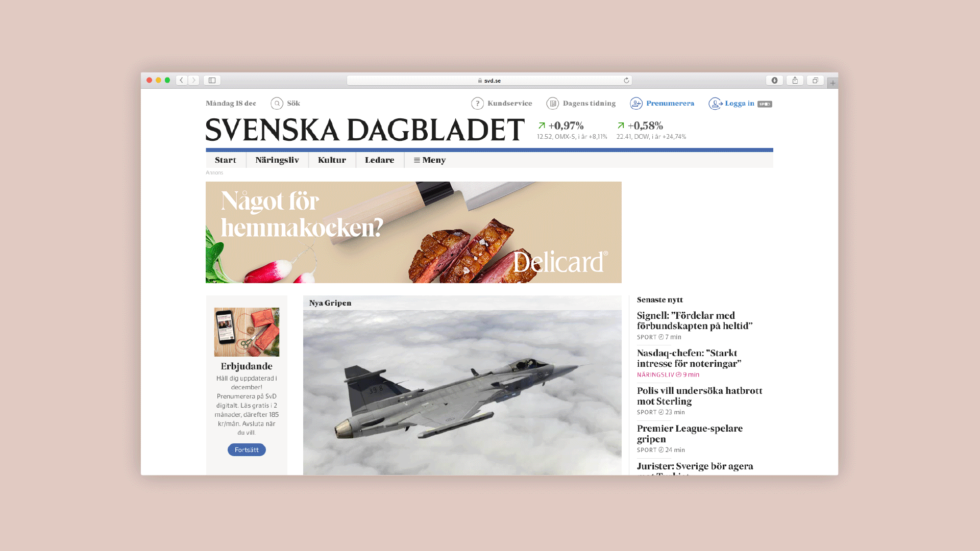Click the search magnifier icon next to Sök
980x551 pixels.
tap(277, 104)
